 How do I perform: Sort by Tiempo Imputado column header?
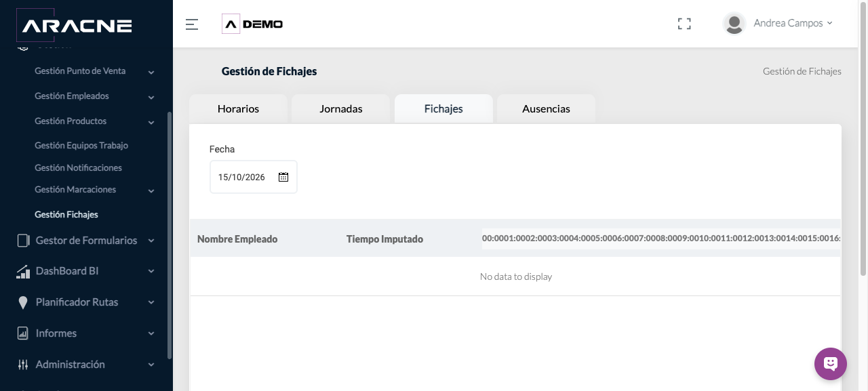pyautogui.click(x=384, y=239)
